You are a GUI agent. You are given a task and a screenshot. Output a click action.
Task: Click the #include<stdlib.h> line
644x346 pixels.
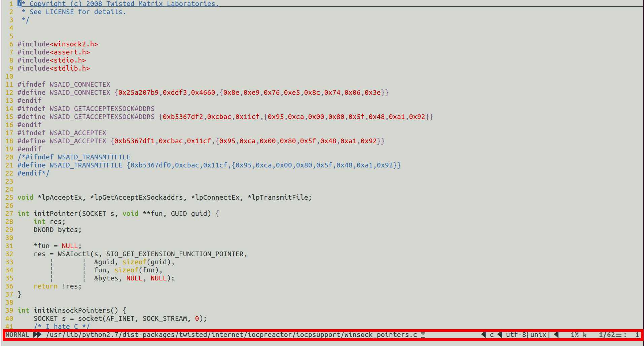tap(53, 68)
